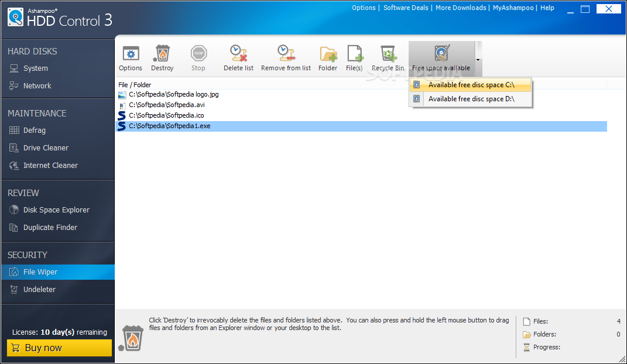Click the C:\ disc icon in dropdown menu
Image resolution: width=627 pixels, height=364 pixels.
(x=416, y=85)
